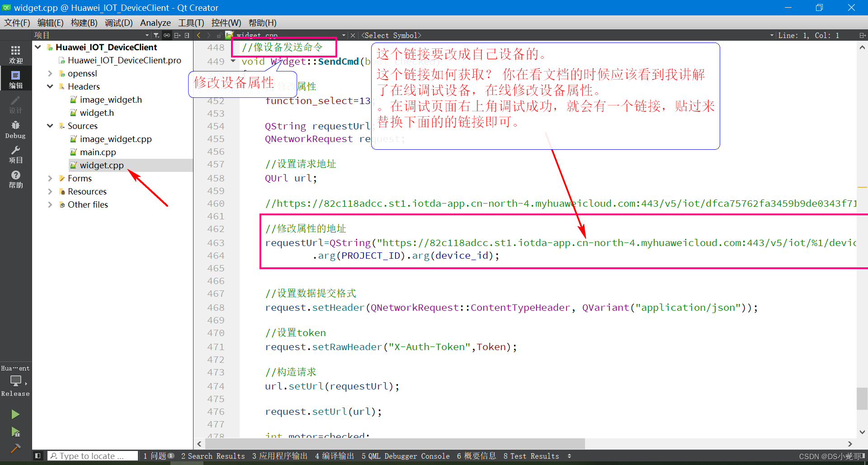Toggle the file read-only lock icon
Viewport: 868px width, 465px height.
tap(219, 35)
